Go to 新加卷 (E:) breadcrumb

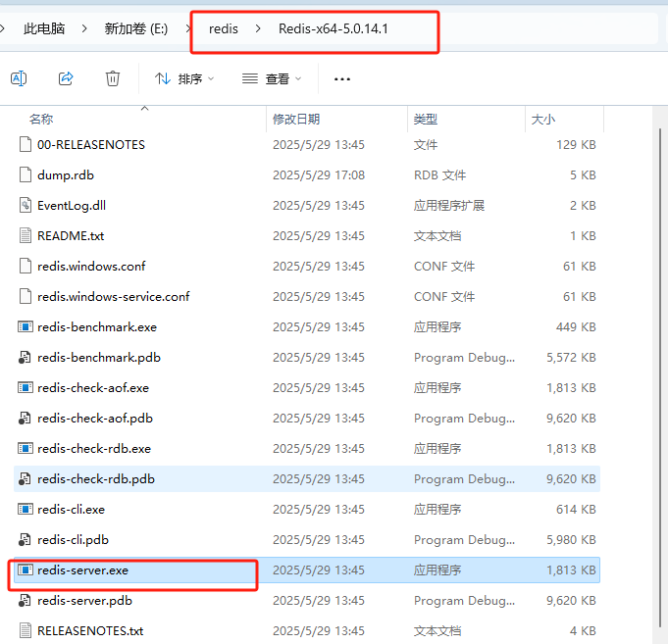(x=136, y=28)
